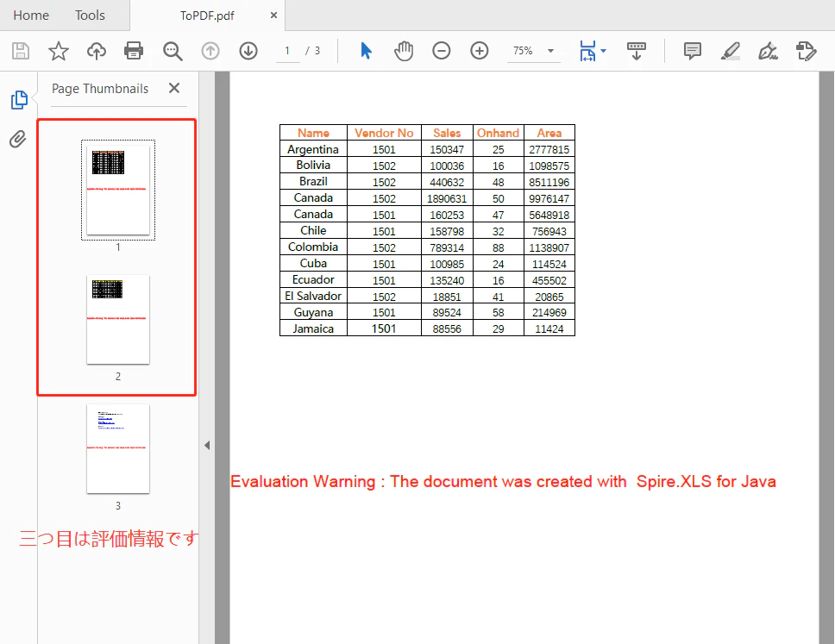Select the page 1 thumbnail

click(118, 190)
